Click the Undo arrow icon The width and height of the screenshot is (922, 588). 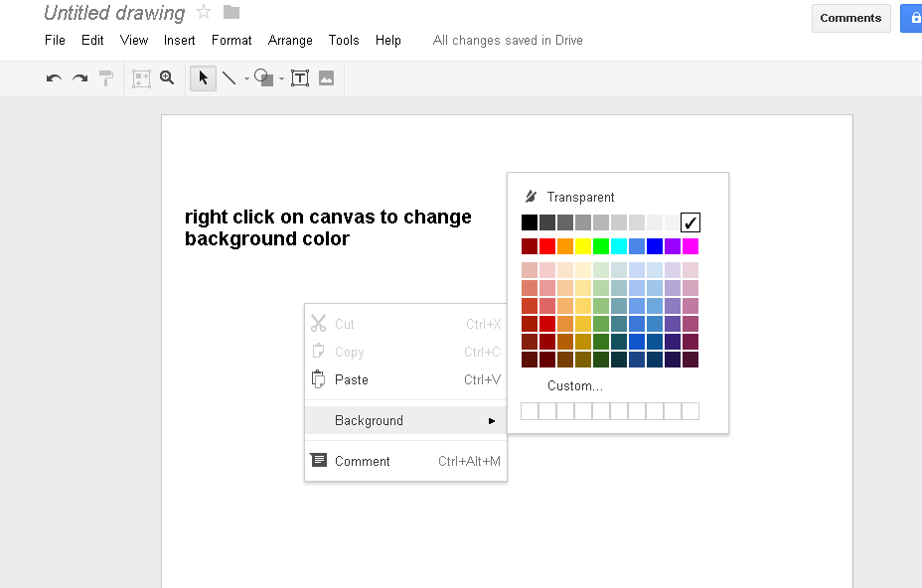[x=54, y=78]
